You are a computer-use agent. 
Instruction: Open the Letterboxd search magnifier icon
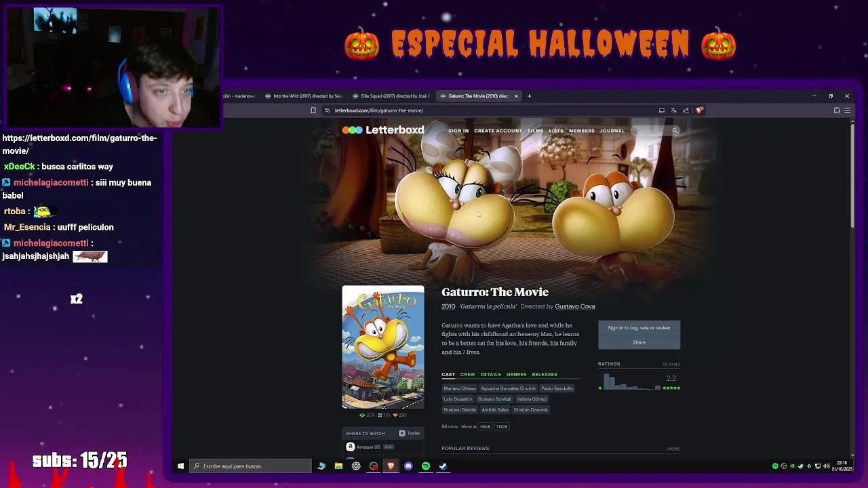coord(675,131)
